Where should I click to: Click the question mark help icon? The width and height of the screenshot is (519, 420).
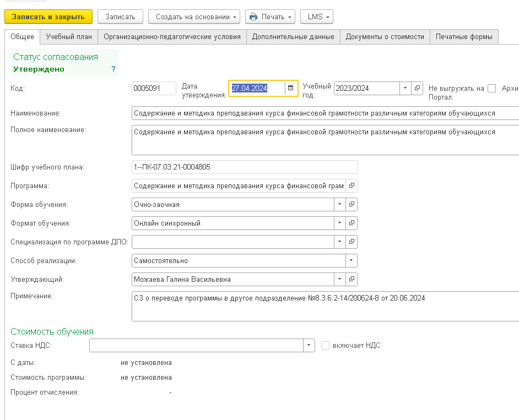(113, 69)
